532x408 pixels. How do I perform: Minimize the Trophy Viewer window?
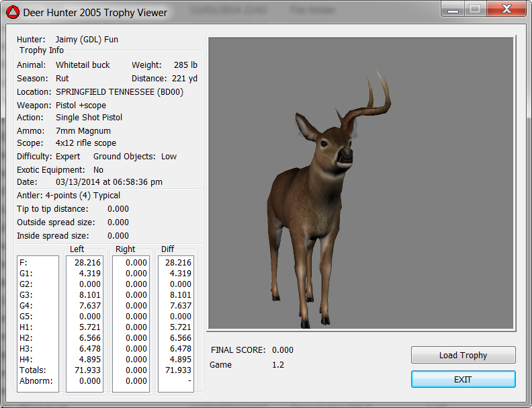(454, 9)
